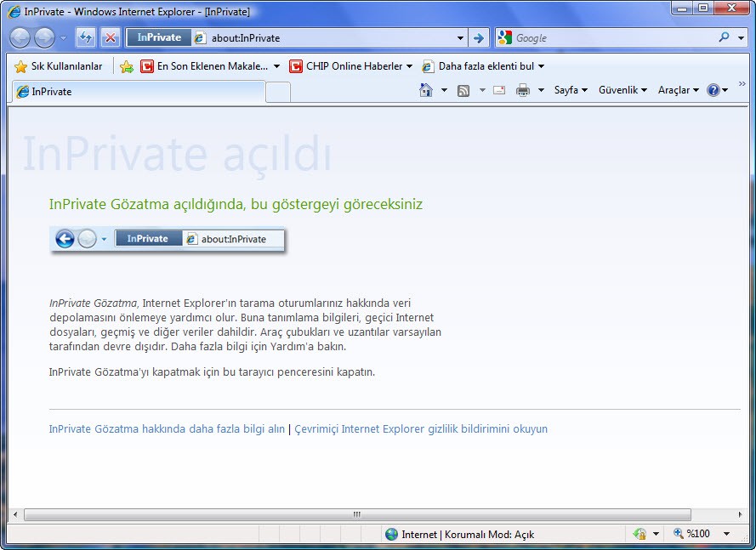Screen dimensions: 756x550
Task: Open a new blank tab
Action: pos(278,92)
